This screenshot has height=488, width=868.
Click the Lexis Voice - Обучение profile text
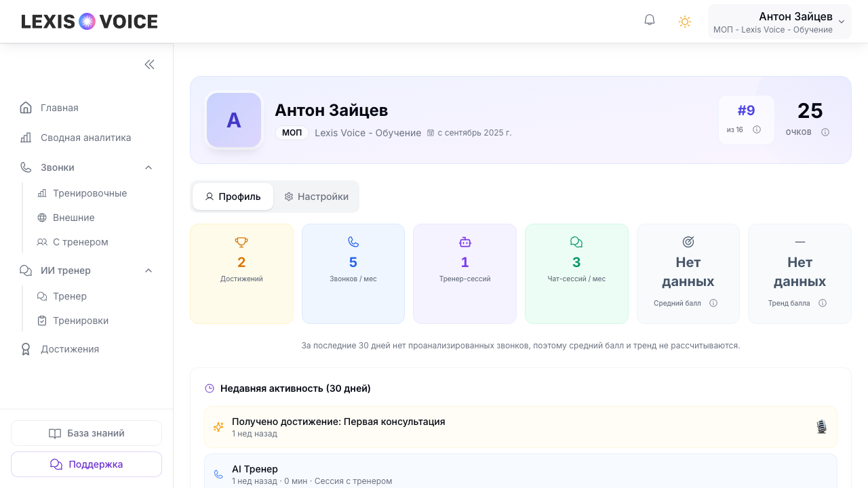(x=368, y=133)
